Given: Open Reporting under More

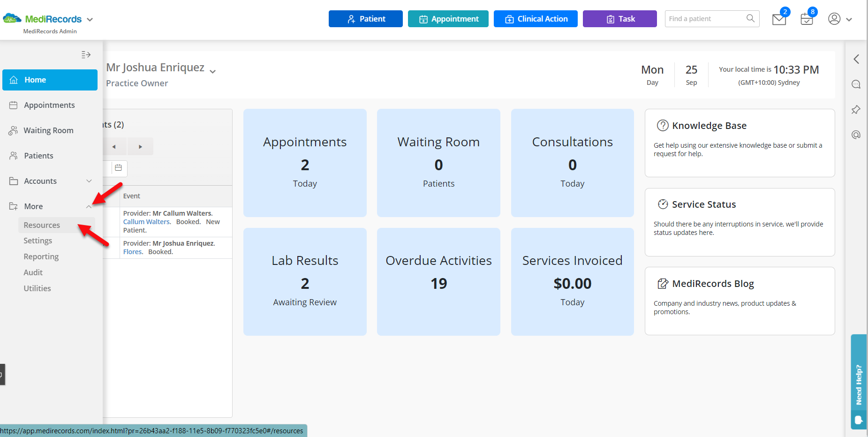Looking at the screenshot, I should (41, 256).
